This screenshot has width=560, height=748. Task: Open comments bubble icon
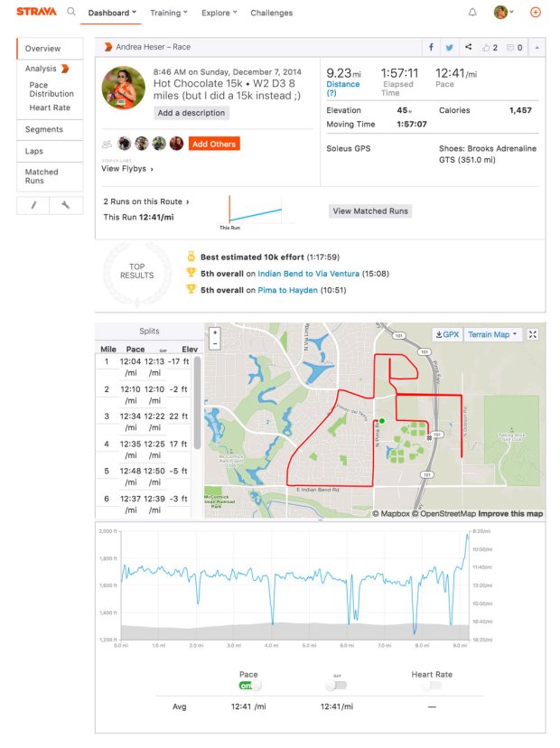coord(514,47)
